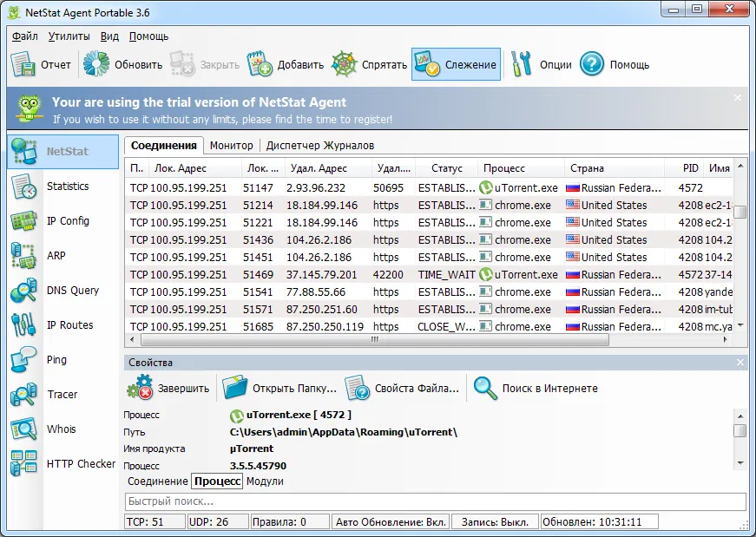Select row with remote 87.250.251.60
Viewport: 756px width, 537px height.
pyautogui.click(x=429, y=310)
